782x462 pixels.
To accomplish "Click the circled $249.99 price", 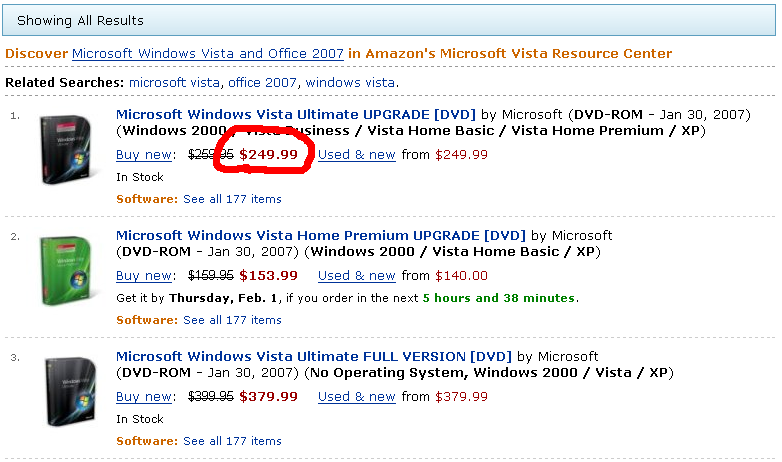I will (268, 155).
